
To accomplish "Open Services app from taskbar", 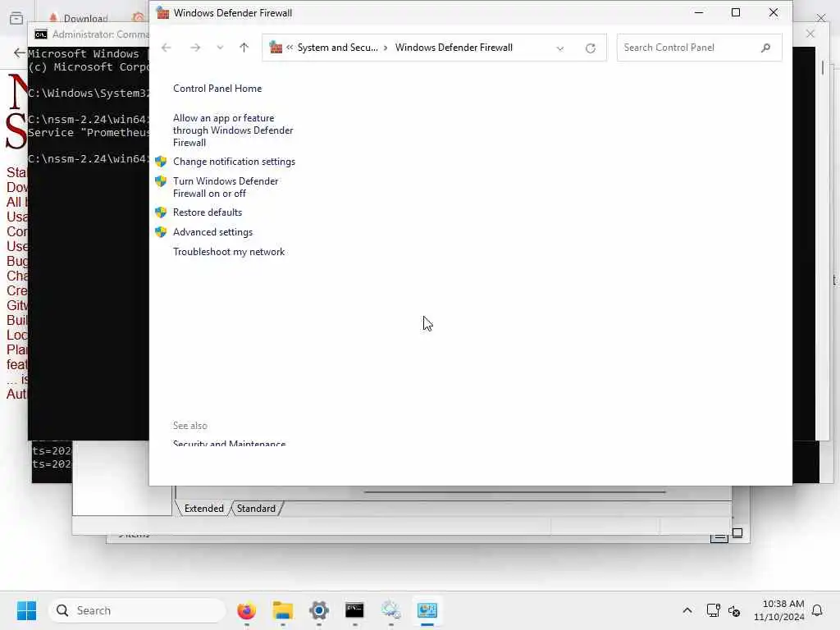I will coord(391,610).
